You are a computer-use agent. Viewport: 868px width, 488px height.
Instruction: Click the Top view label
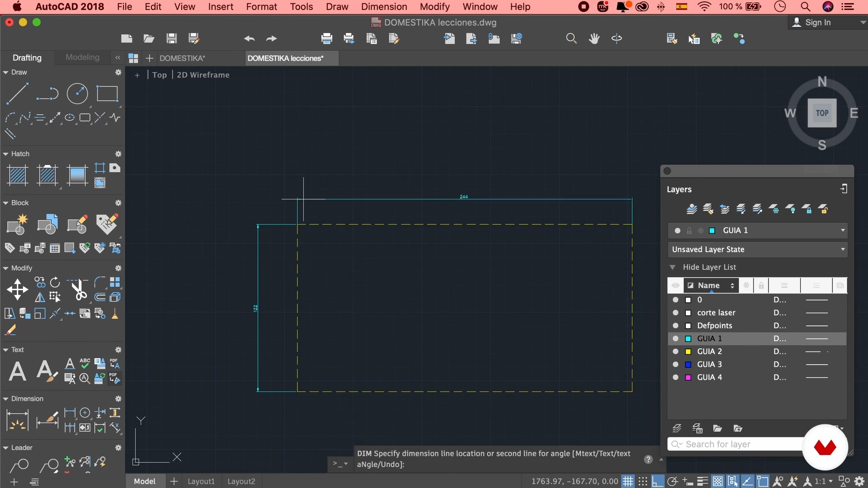pos(159,75)
